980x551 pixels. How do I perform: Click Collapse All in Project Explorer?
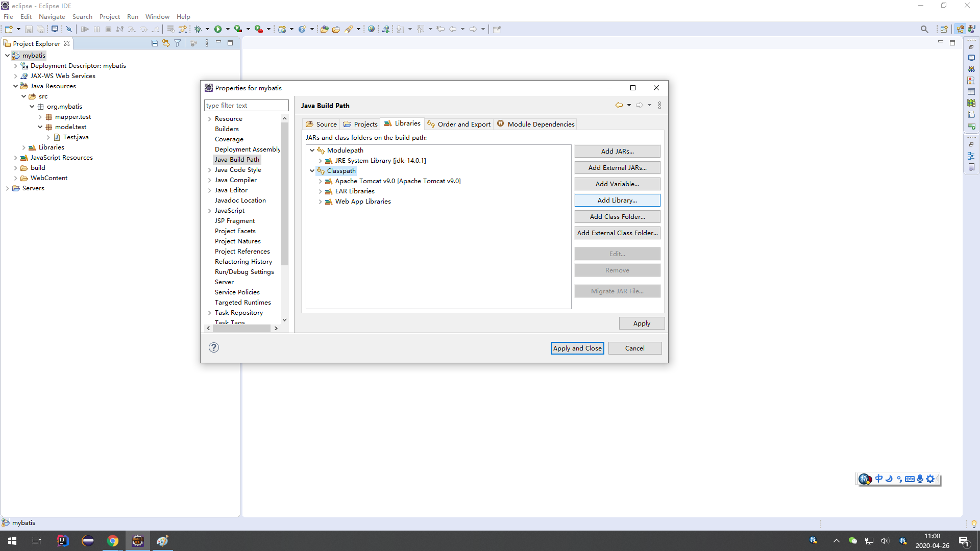pyautogui.click(x=154, y=43)
